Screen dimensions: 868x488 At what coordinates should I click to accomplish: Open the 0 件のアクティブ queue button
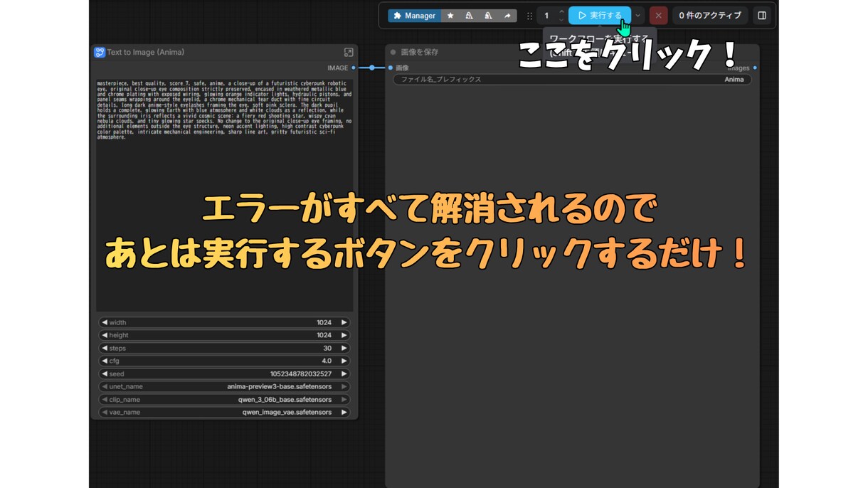[710, 16]
